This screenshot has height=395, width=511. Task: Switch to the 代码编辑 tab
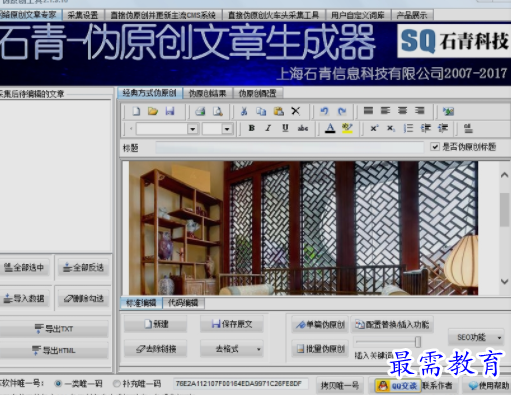click(183, 303)
